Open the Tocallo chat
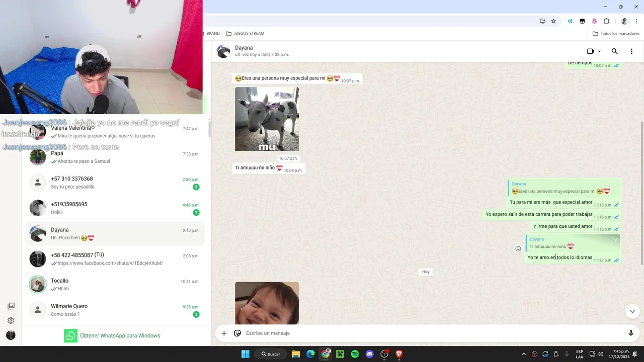 (115, 285)
